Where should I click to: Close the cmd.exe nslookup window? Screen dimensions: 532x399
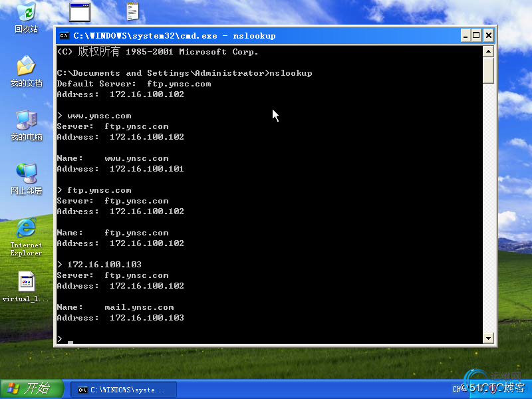pyautogui.click(x=489, y=35)
